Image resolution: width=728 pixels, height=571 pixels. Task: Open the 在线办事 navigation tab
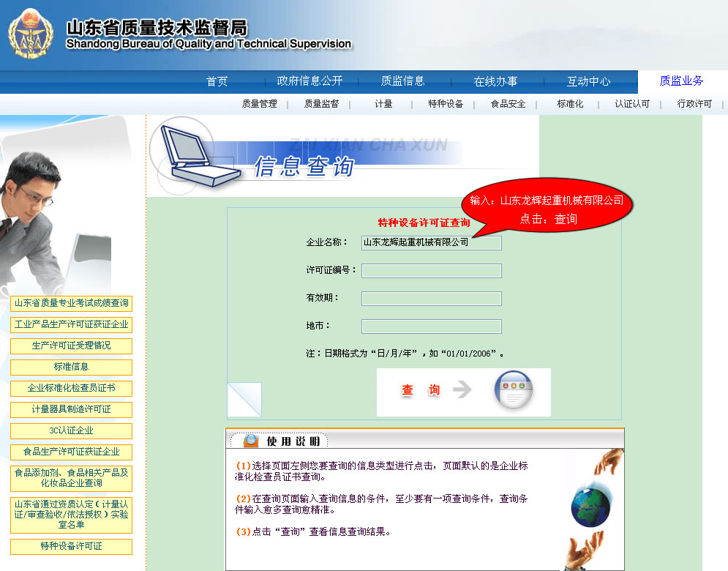495,81
